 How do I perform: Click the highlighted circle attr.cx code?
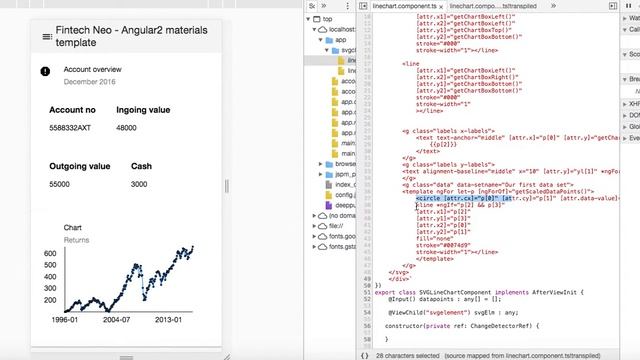click(x=464, y=198)
